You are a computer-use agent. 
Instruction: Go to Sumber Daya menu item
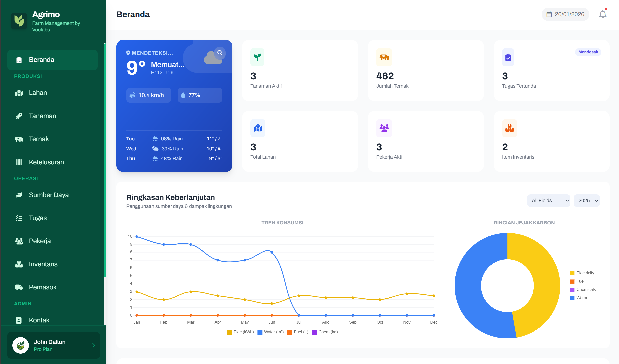(49, 195)
